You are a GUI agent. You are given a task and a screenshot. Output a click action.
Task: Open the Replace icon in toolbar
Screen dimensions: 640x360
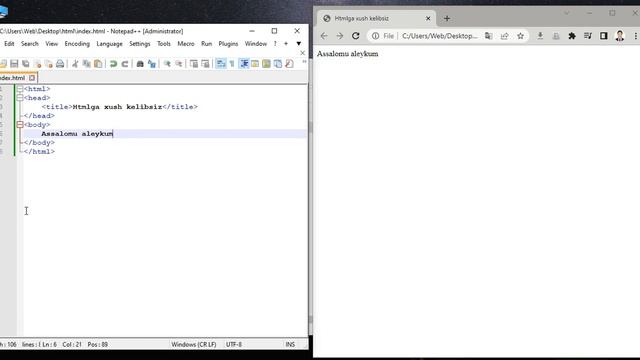pos(152,64)
